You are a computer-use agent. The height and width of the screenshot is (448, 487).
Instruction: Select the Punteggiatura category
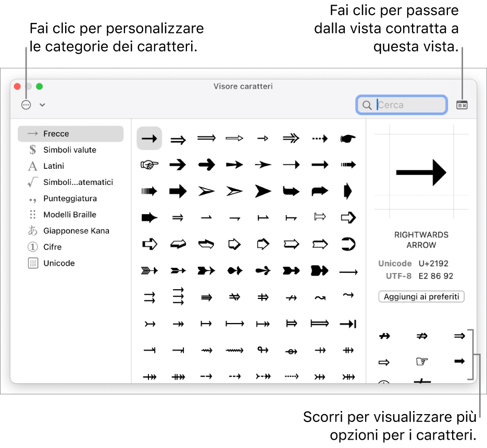click(x=70, y=198)
